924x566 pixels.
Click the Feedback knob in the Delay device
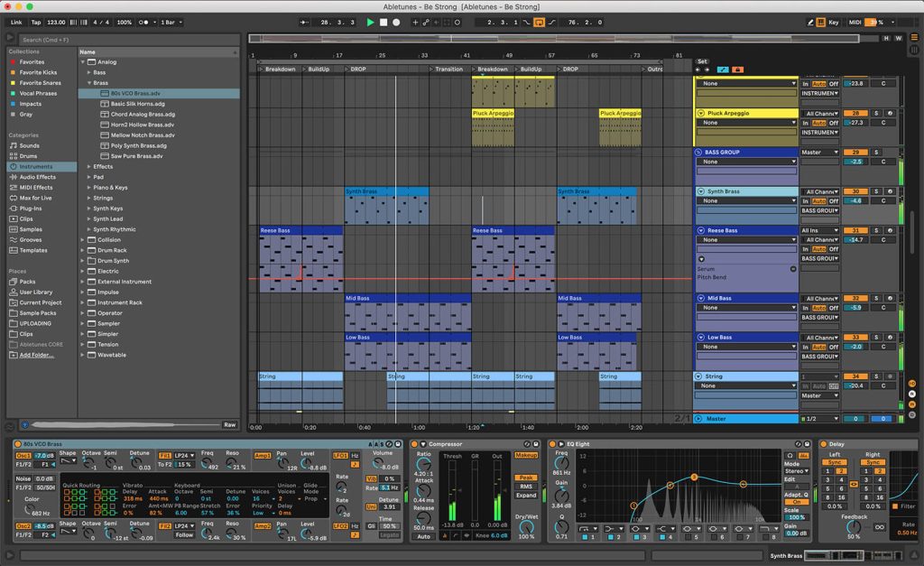(x=855, y=527)
